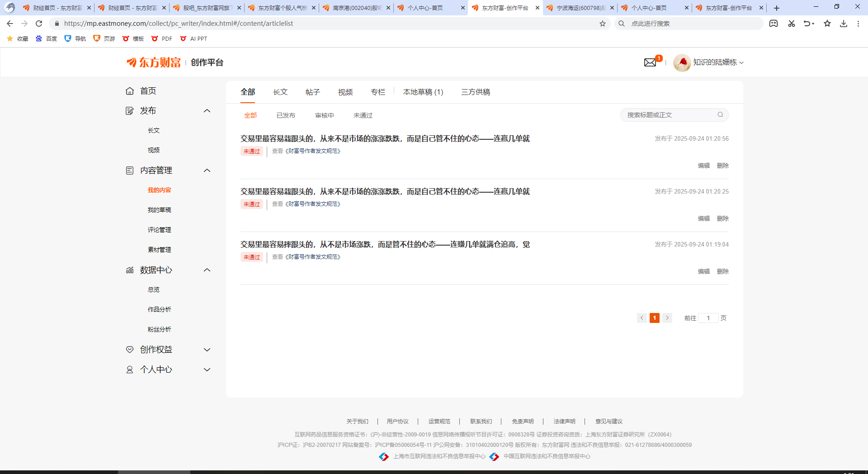Collapse the 内容管理 sidebar section
868x474 pixels.
click(207, 171)
